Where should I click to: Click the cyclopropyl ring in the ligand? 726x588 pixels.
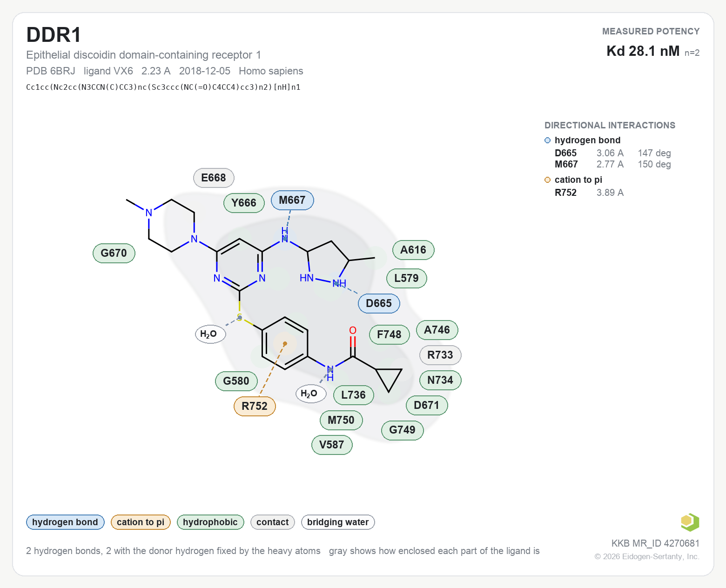389,377
